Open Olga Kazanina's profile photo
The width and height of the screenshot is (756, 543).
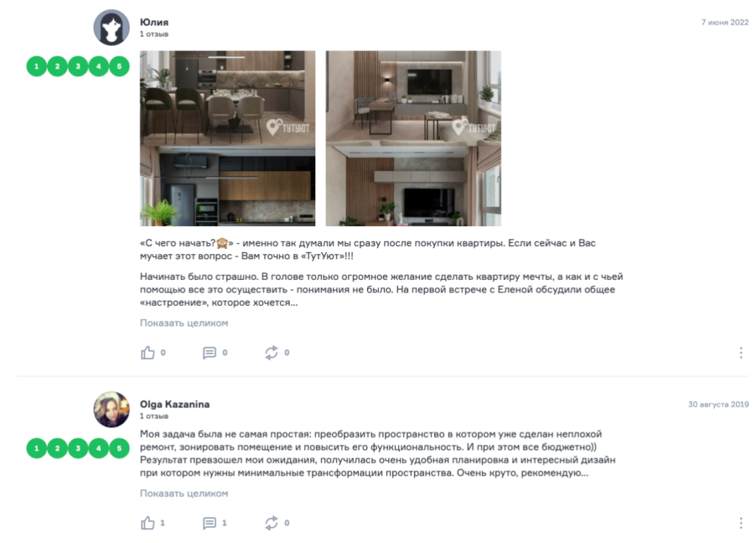point(111,409)
